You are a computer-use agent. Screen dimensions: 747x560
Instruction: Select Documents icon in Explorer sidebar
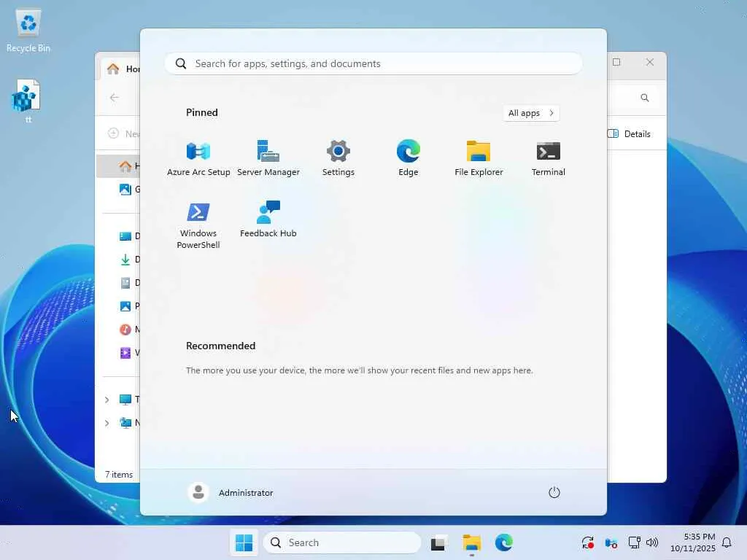[125, 283]
